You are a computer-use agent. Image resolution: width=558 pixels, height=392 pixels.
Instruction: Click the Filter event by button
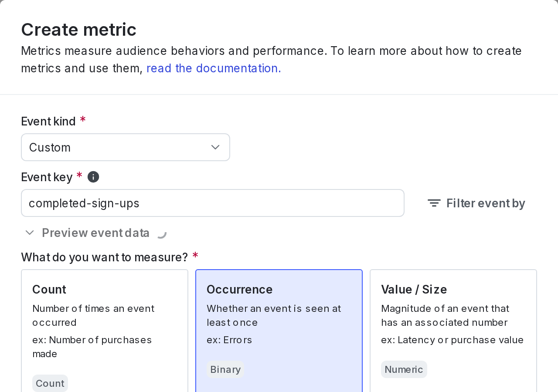pos(476,202)
